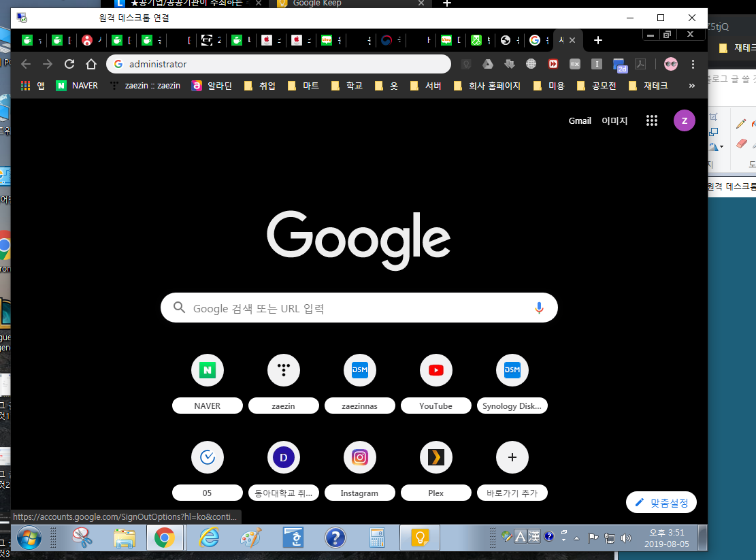Screen dimensions: 756x560
Task: Open the Plex shortcut tile
Action: click(x=436, y=471)
